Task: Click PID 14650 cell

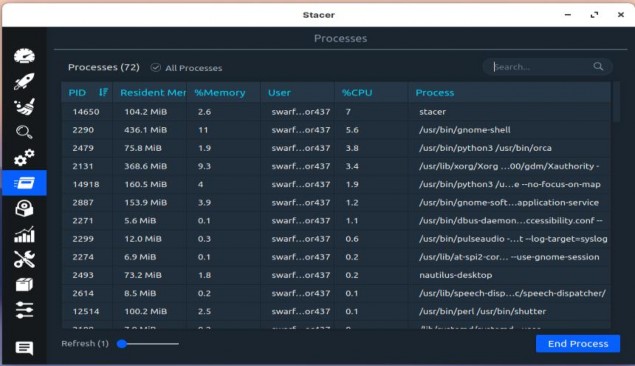Action: tap(86, 112)
